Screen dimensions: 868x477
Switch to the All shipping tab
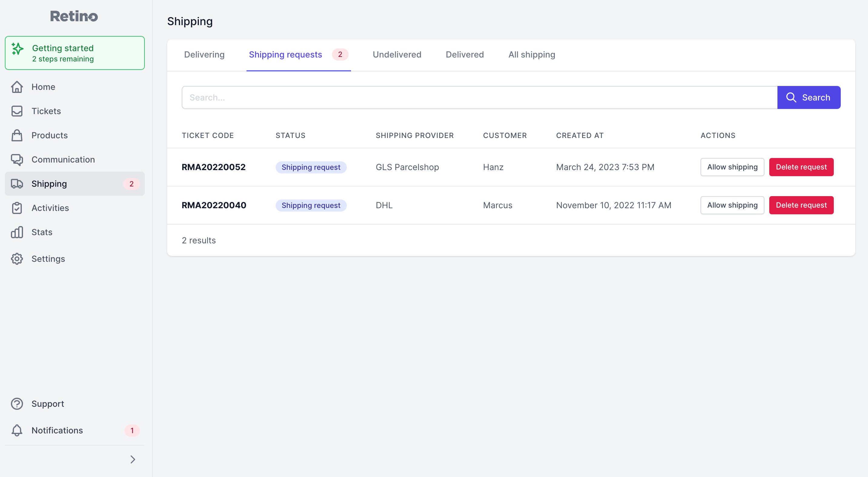pos(531,54)
